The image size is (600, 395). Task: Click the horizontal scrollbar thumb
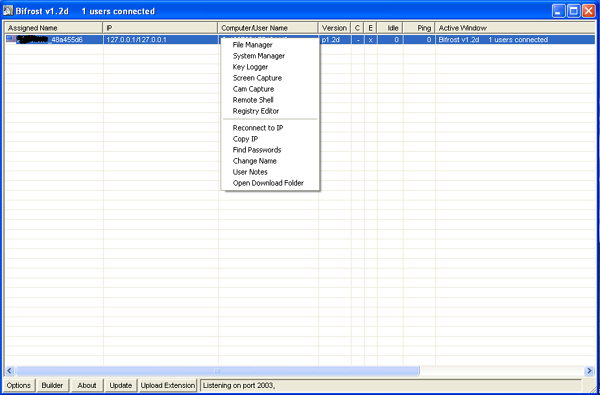tap(217, 371)
